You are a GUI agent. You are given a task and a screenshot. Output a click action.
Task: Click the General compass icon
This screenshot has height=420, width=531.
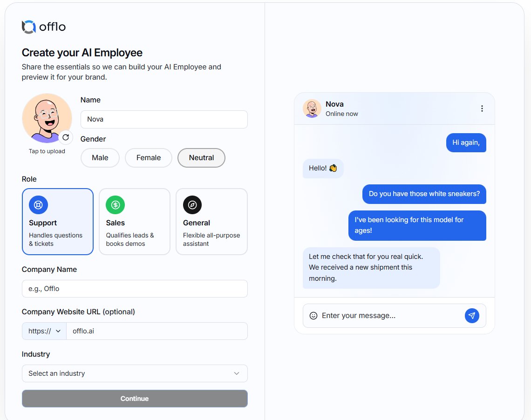192,205
